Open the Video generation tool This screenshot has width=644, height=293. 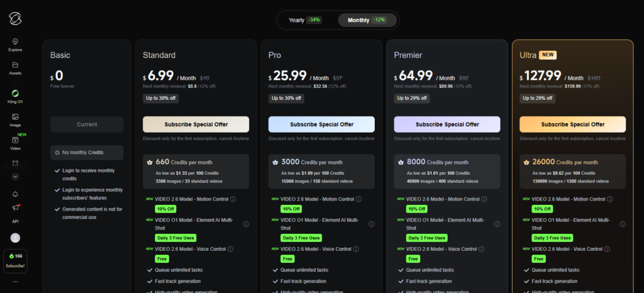click(x=15, y=143)
